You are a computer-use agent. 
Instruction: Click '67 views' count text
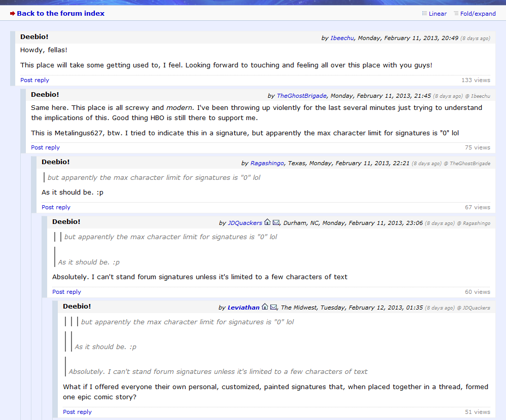pos(478,207)
